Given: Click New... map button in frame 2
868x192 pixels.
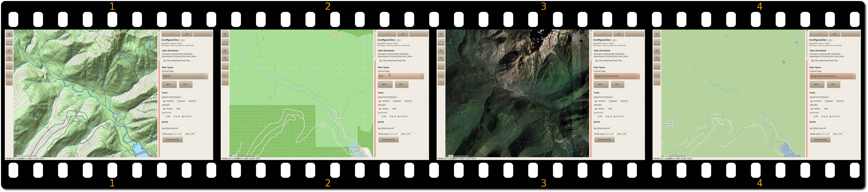Looking at the screenshot, I should tap(385, 84).
